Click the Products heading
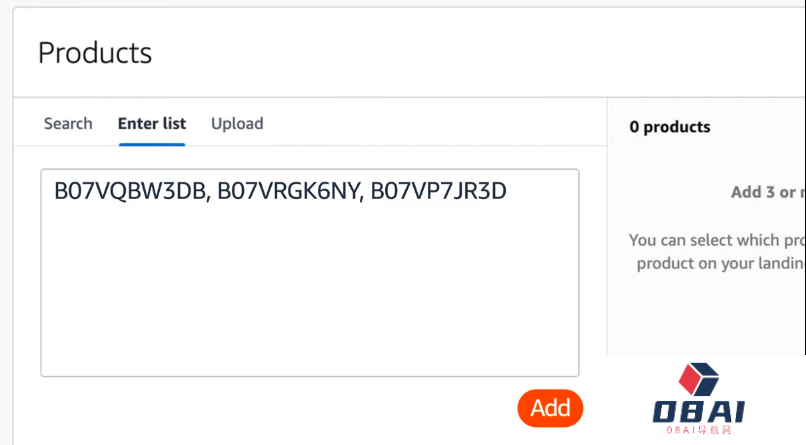 point(95,53)
